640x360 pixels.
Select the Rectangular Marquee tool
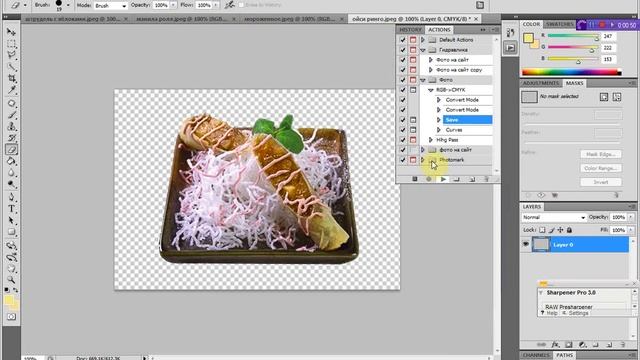11,44
